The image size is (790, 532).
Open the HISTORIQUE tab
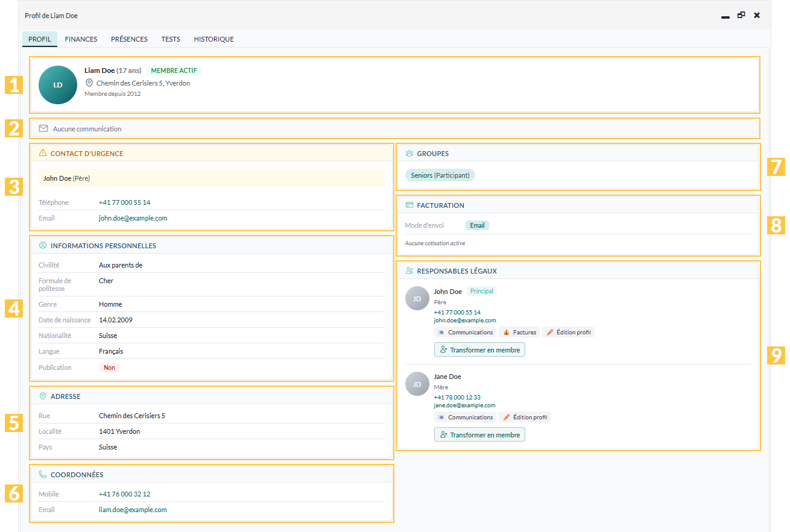pos(213,39)
